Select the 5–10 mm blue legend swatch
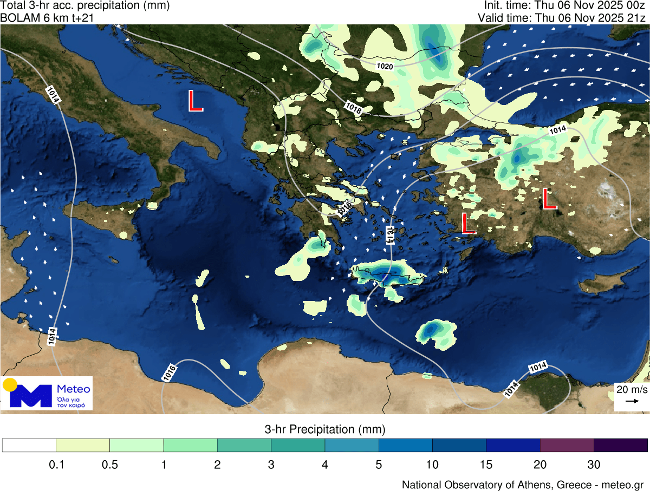The width and height of the screenshot is (650, 491). point(405,445)
